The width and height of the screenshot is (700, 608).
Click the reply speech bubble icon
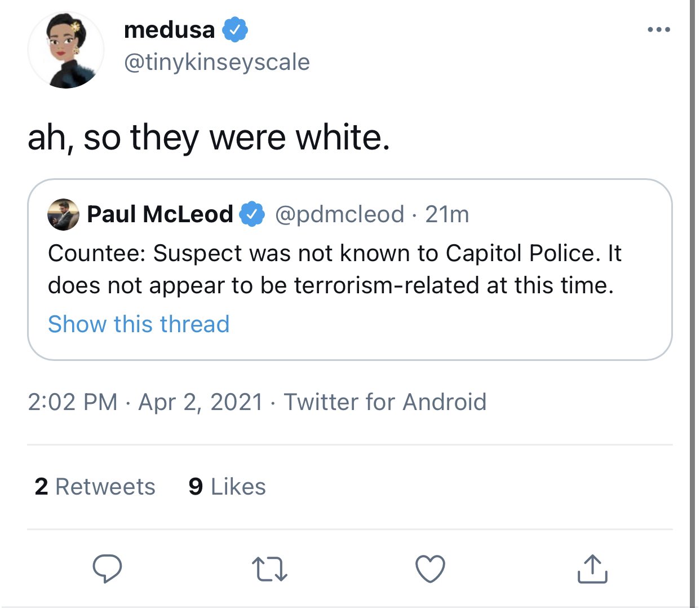click(x=107, y=569)
